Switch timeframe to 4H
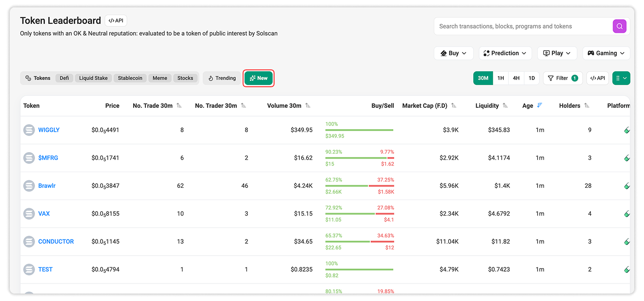The width and height of the screenshot is (644, 301). pos(516,78)
